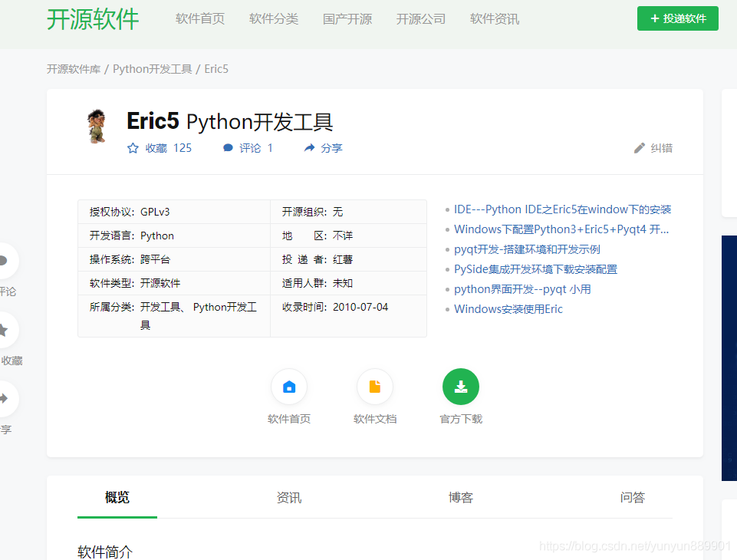Click the share arrow icon beside 分享
This screenshot has height=560, width=737.
(x=309, y=148)
